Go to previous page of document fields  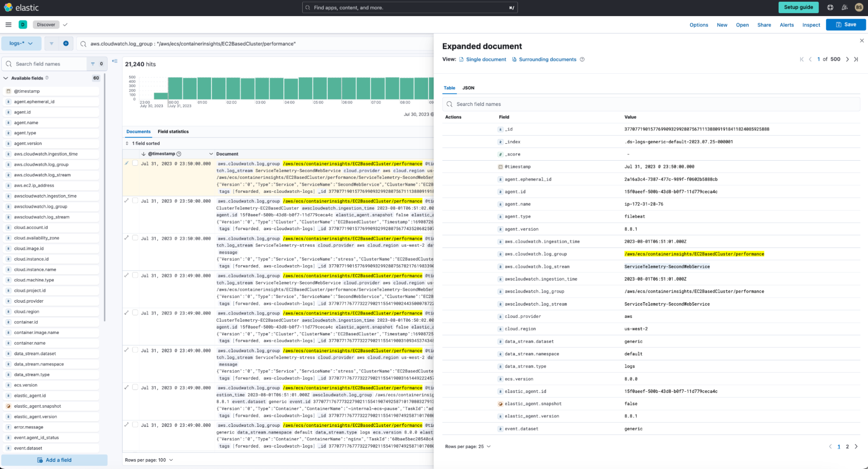(830, 446)
